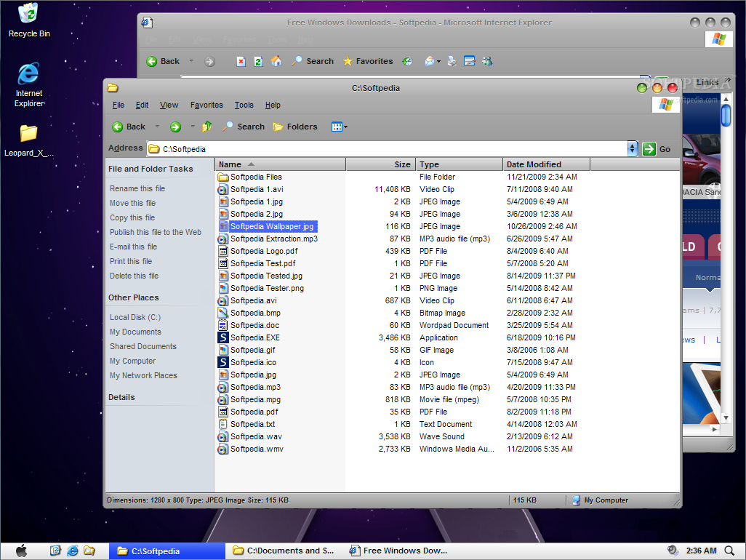The width and height of the screenshot is (746, 560).
Task: Open Local Disk (C:) link
Action: (x=135, y=317)
